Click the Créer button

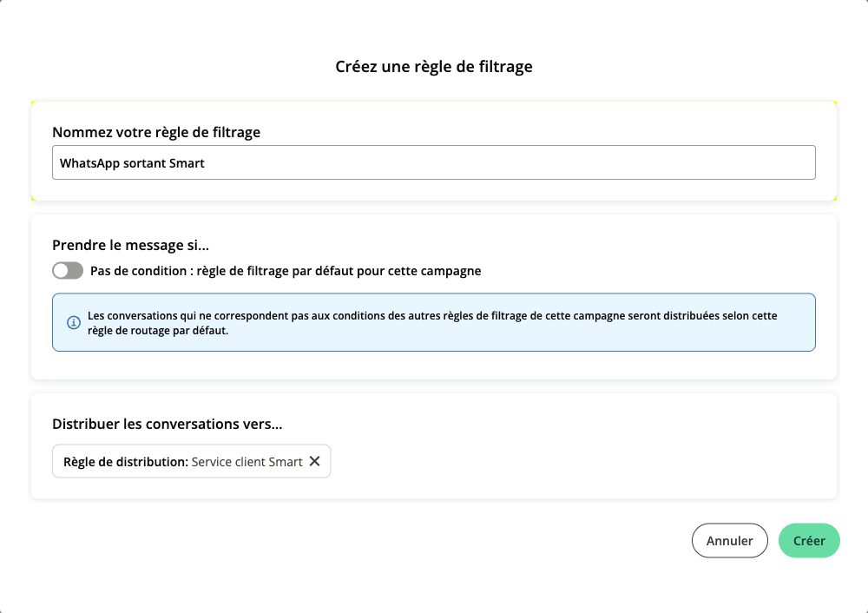coord(809,540)
